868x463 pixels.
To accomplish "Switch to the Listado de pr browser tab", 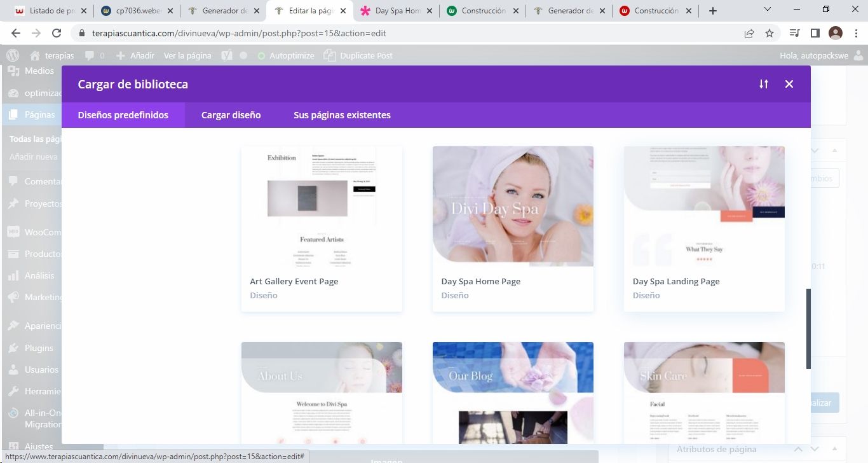I will coord(51,11).
